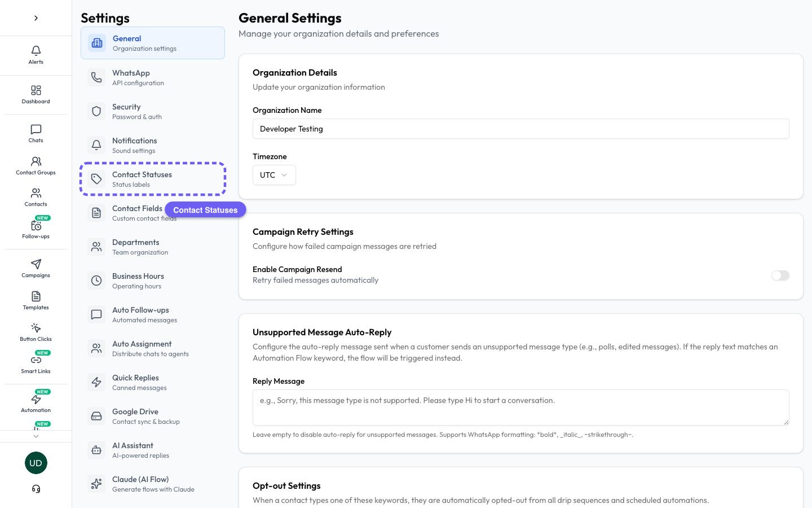This screenshot has height=508, width=812.
Task: Open Contact Fields settings
Action: tap(153, 213)
